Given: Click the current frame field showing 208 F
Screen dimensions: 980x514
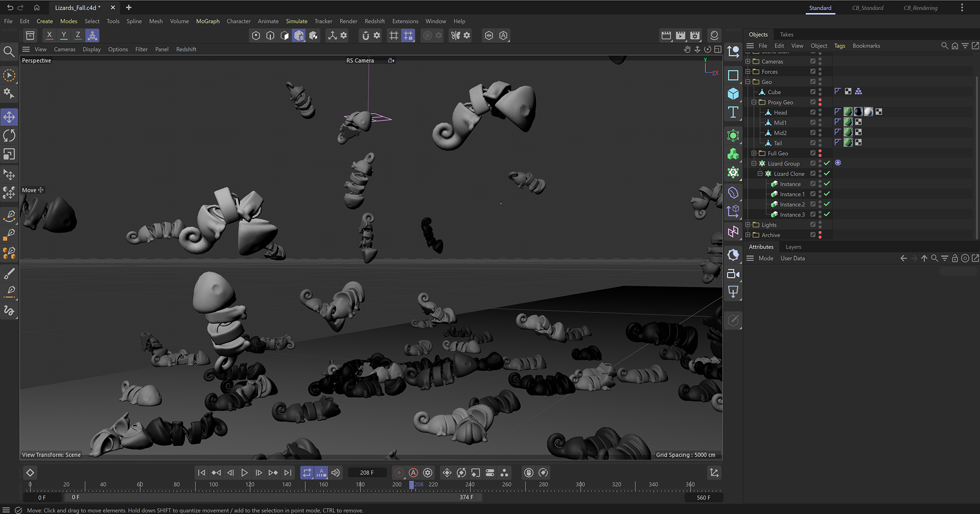Looking at the screenshot, I should (367, 473).
